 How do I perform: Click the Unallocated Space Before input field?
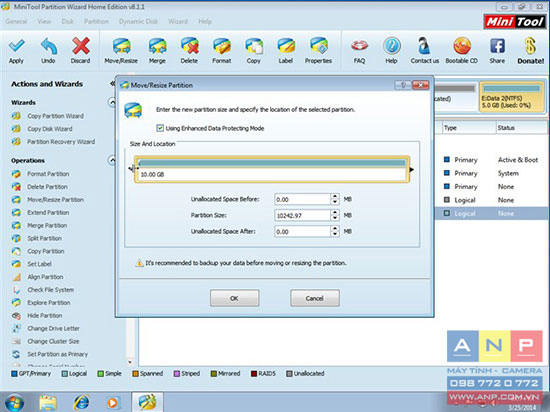[302, 200]
